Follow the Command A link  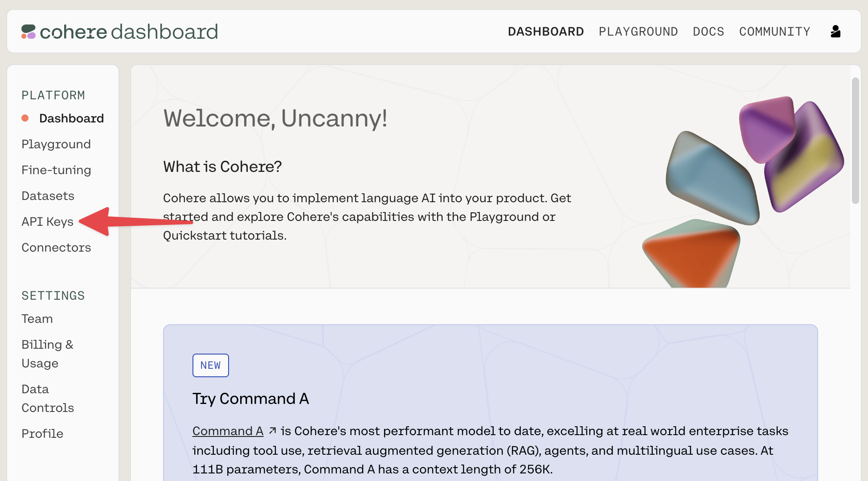(228, 431)
